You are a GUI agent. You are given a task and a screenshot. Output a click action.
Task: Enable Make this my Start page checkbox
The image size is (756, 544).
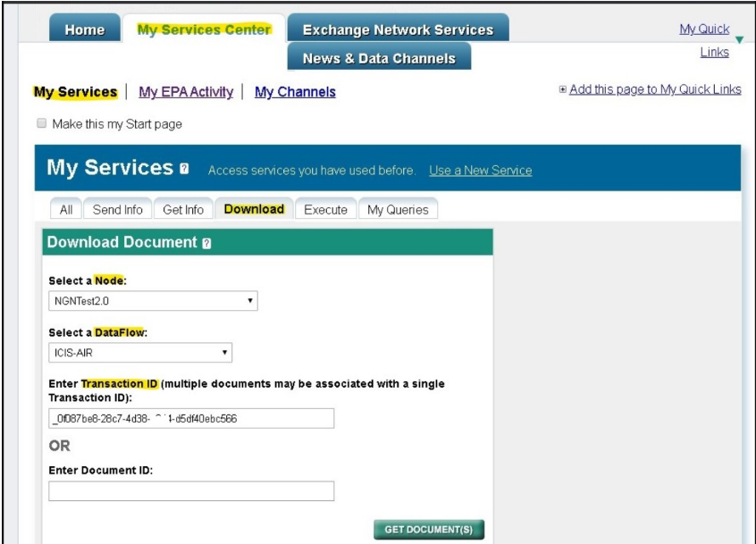click(x=40, y=124)
